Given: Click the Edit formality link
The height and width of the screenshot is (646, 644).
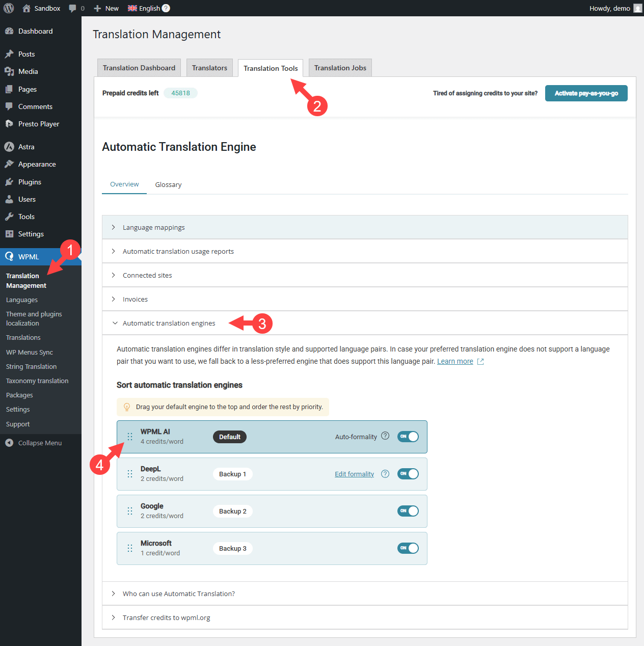Looking at the screenshot, I should coord(354,474).
